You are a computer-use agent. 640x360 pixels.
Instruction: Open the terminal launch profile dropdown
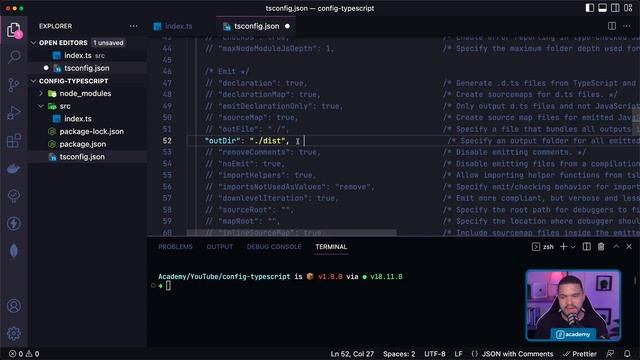[573, 247]
